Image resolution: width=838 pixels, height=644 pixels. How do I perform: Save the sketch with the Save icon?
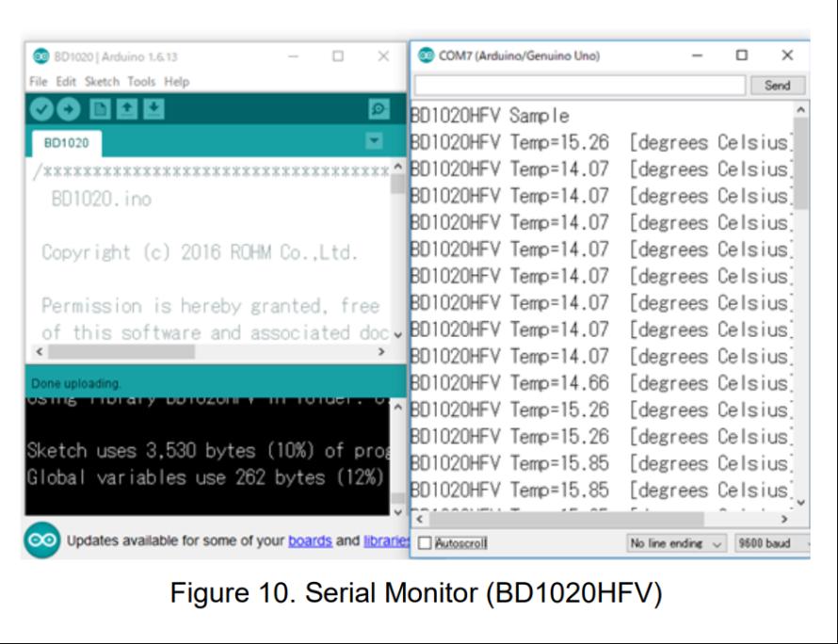click(153, 109)
